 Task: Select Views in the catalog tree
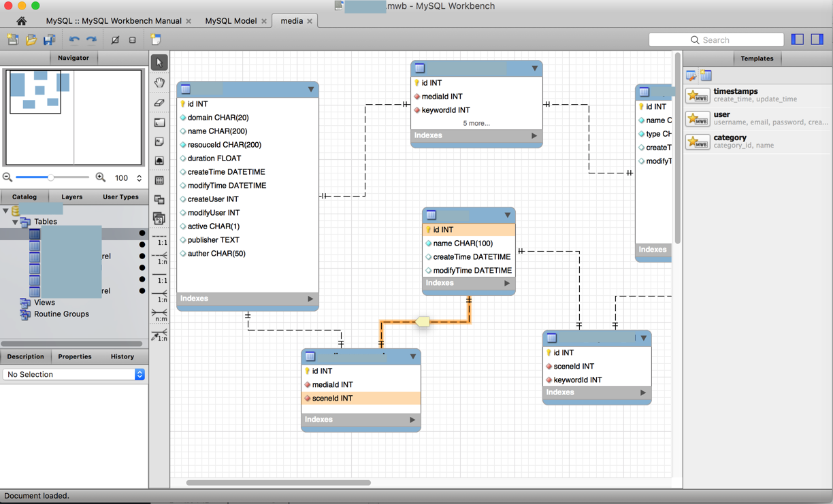click(44, 303)
